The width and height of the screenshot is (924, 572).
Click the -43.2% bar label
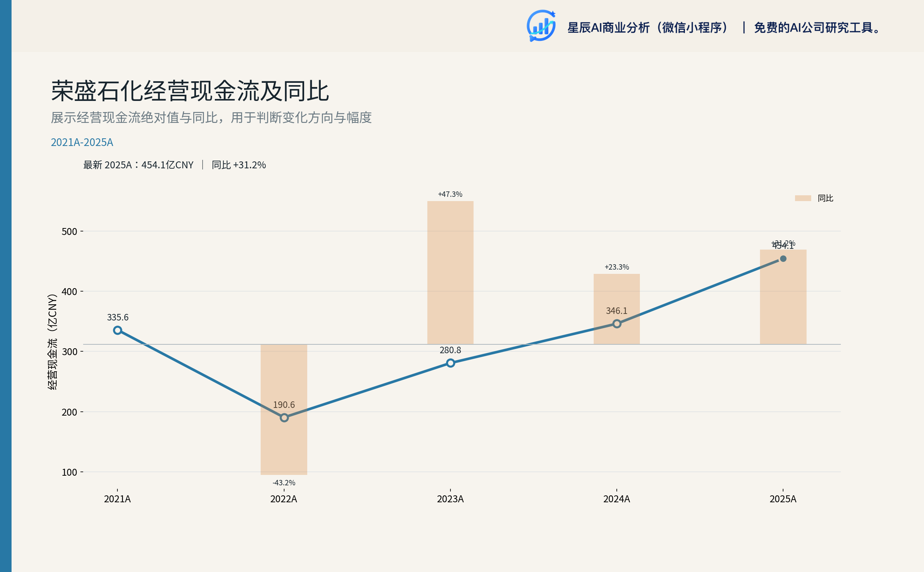(x=284, y=483)
